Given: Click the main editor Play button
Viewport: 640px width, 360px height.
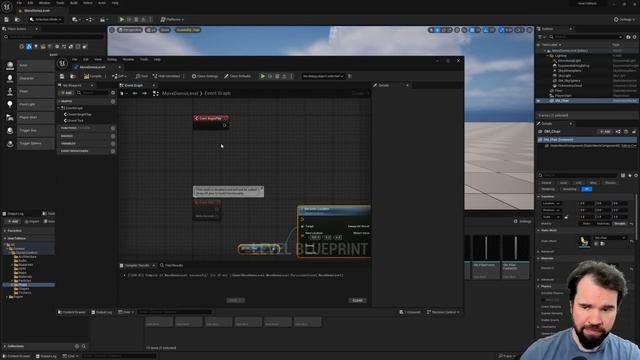Looking at the screenshot, I should pos(122,19).
